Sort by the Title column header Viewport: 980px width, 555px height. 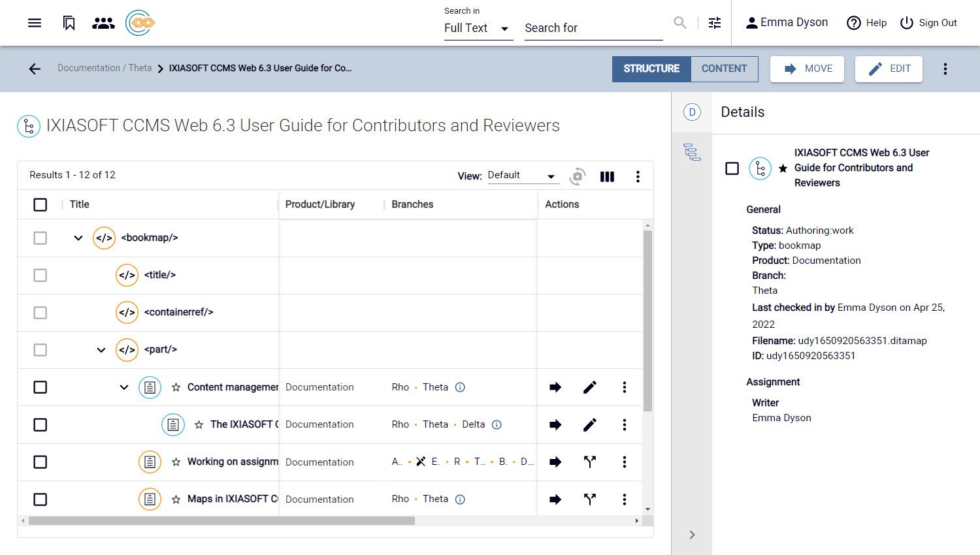click(x=80, y=204)
